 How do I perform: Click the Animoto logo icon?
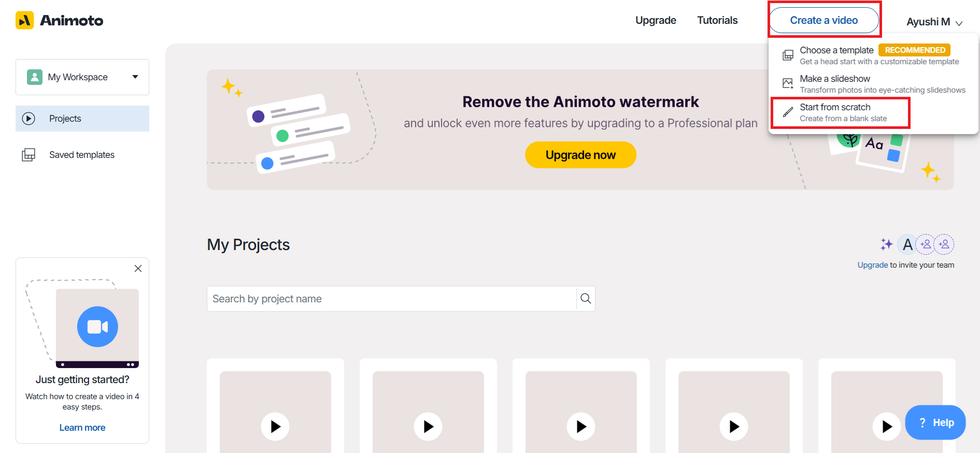[x=24, y=20]
